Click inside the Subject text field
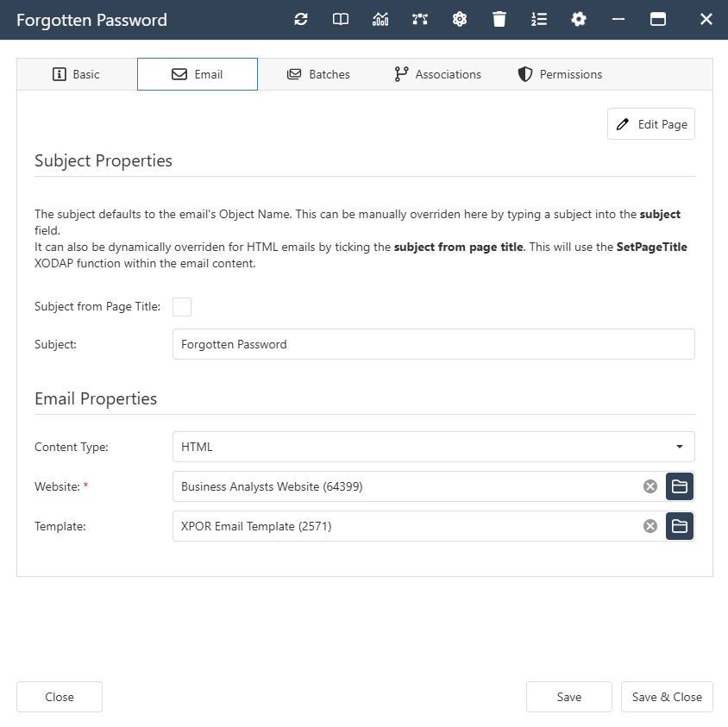 [431, 344]
